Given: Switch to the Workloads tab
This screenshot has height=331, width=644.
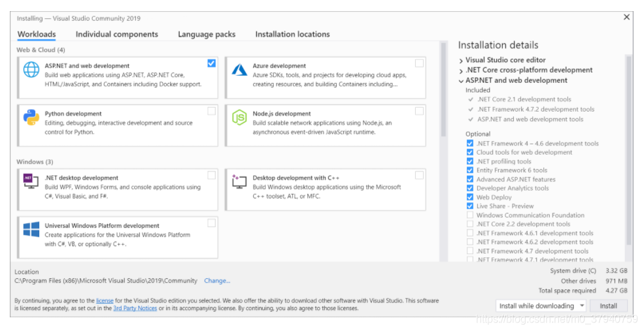Looking at the screenshot, I should (x=37, y=35).
